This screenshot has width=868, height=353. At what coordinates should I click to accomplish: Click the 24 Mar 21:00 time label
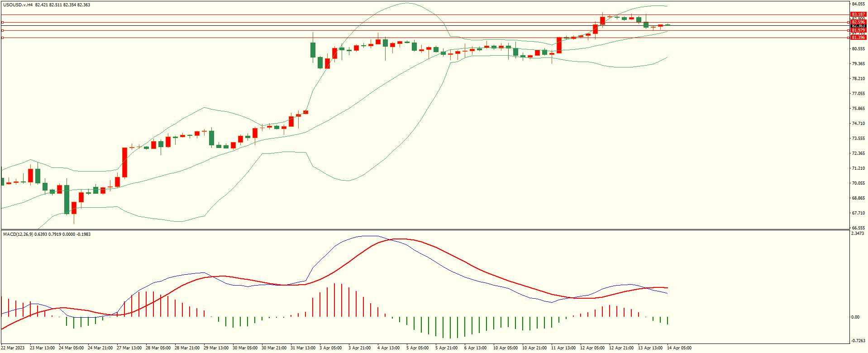(100, 348)
